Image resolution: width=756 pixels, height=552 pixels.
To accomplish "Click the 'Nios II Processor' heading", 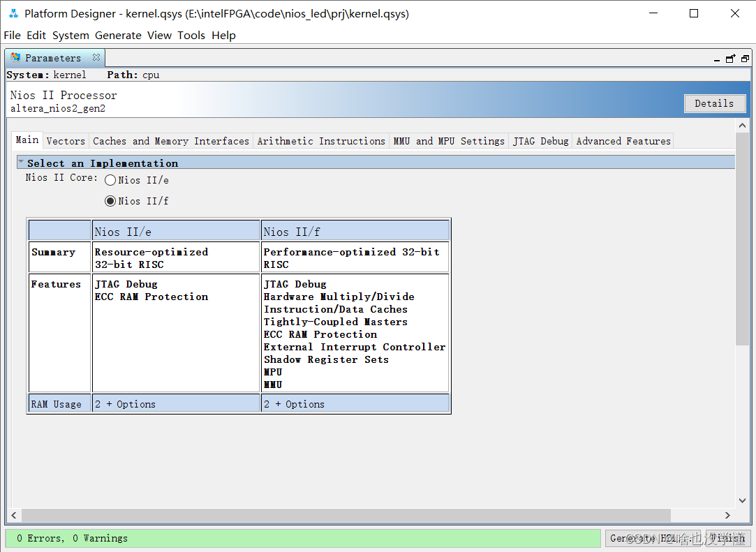I will (64, 95).
